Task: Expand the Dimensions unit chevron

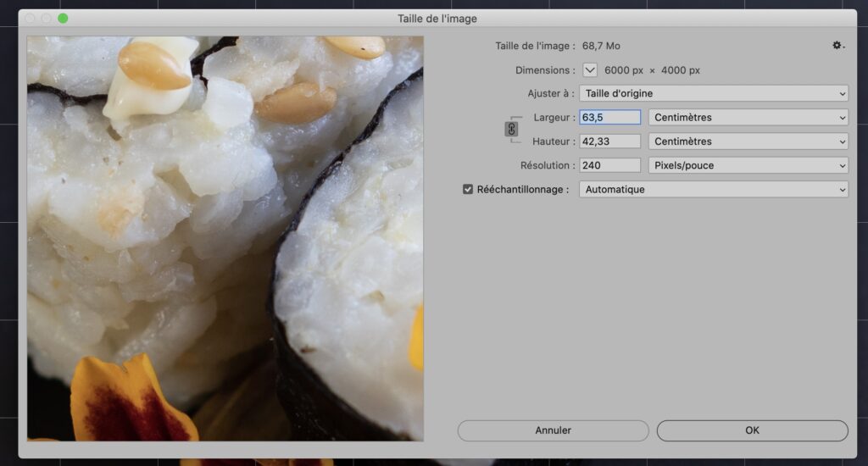Action: click(x=590, y=70)
